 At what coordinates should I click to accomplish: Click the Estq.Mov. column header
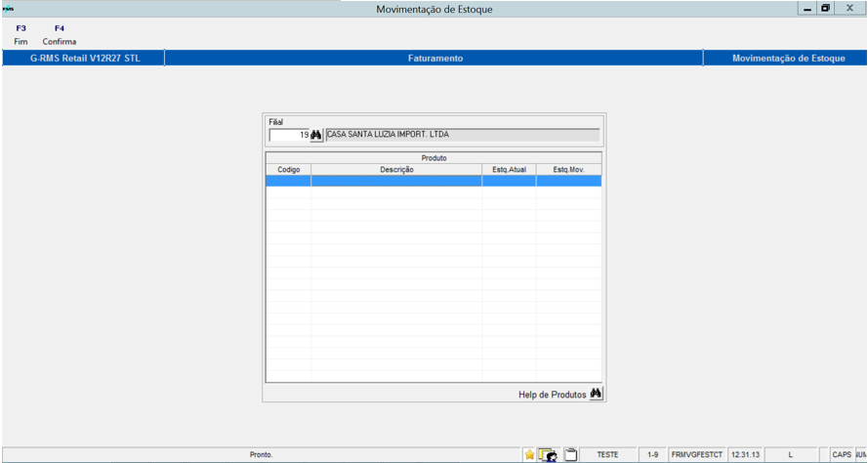click(x=568, y=169)
